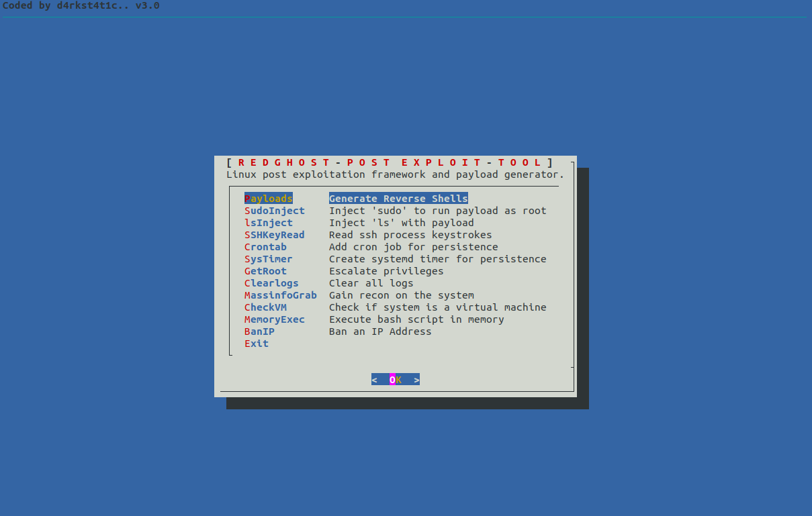Click the 'Clear all logs' description

371,283
